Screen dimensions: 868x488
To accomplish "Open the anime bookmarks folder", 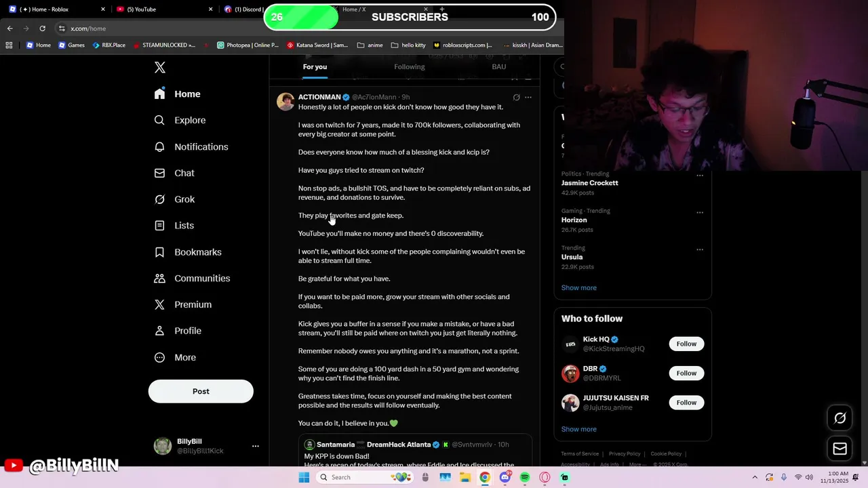I will point(370,45).
